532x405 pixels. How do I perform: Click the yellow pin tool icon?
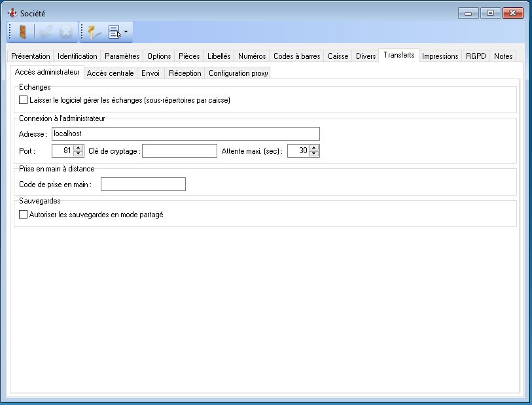click(x=94, y=31)
